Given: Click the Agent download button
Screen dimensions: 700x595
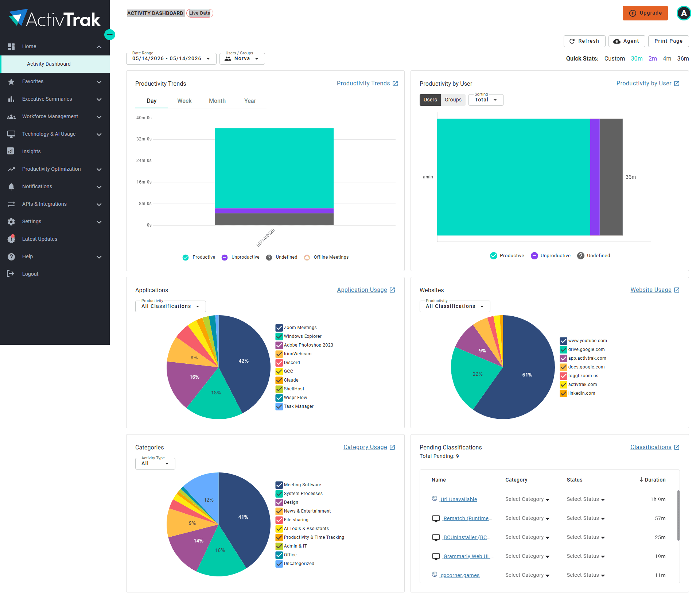Looking at the screenshot, I should pyautogui.click(x=626, y=41).
